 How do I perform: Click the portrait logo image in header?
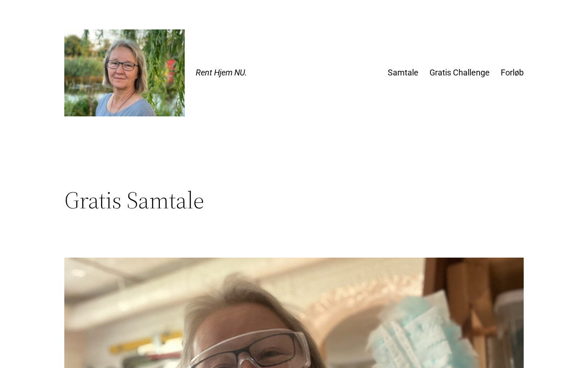click(124, 73)
